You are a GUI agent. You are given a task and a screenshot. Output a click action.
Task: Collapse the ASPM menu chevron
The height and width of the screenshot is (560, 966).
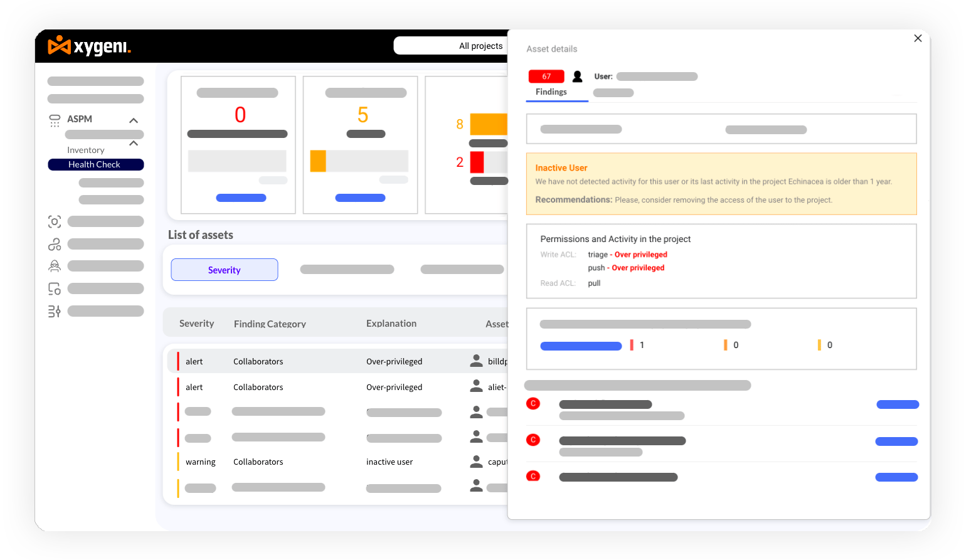[x=134, y=120]
